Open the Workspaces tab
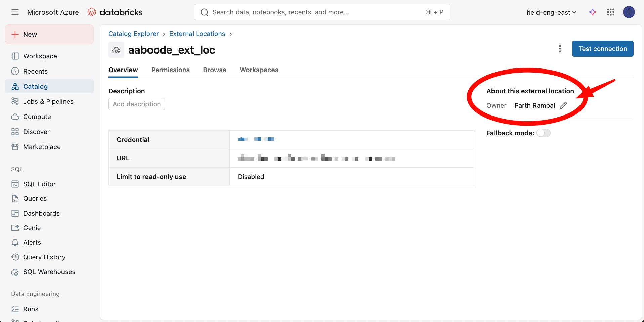The height and width of the screenshot is (322, 644). (x=259, y=70)
